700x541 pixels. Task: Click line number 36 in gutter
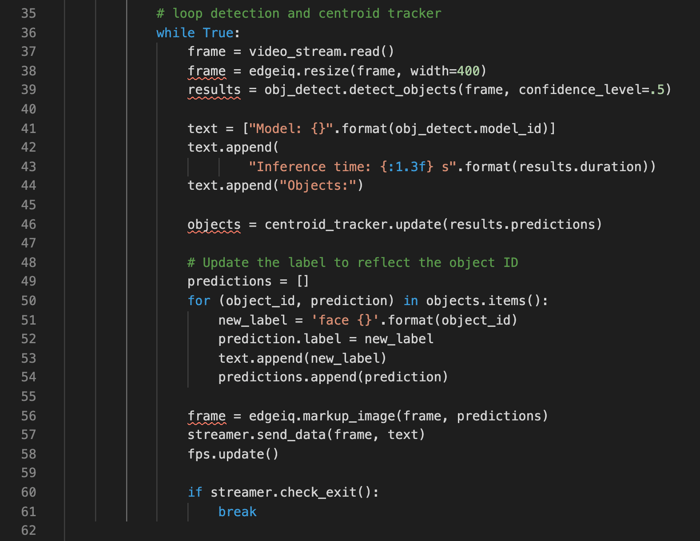click(29, 33)
